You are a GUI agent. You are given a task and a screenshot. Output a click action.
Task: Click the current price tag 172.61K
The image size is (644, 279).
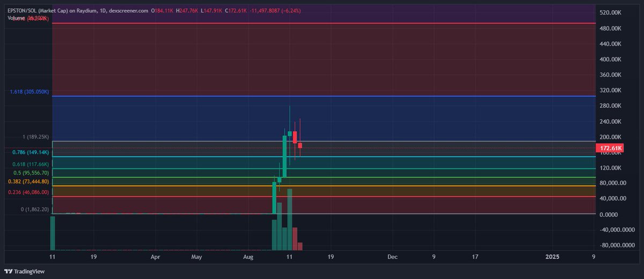(611, 148)
